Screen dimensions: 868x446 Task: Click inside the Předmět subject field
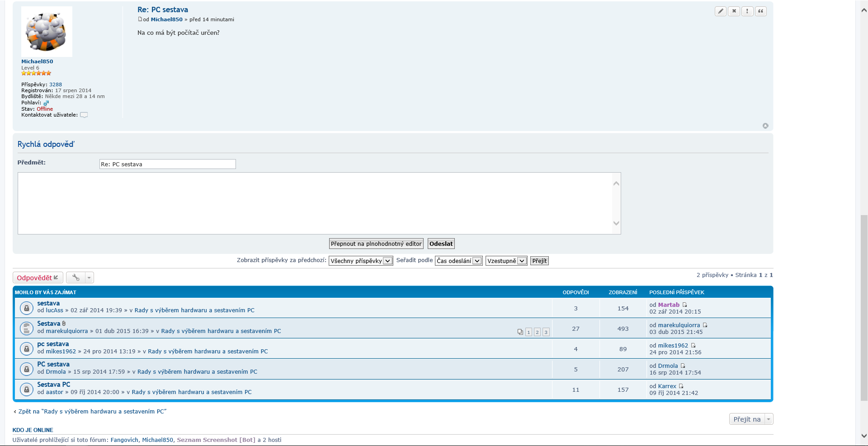click(x=167, y=164)
